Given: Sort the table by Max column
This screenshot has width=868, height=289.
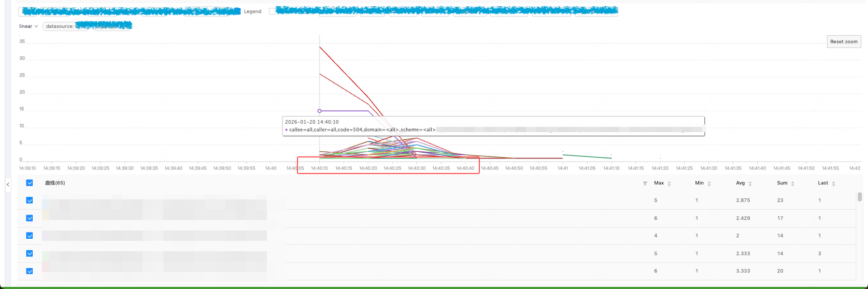Looking at the screenshot, I should [669, 183].
